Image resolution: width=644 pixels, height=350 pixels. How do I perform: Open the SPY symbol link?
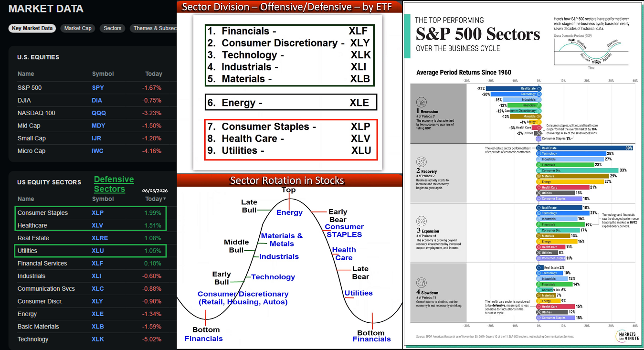pyautogui.click(x=98, y=88)
